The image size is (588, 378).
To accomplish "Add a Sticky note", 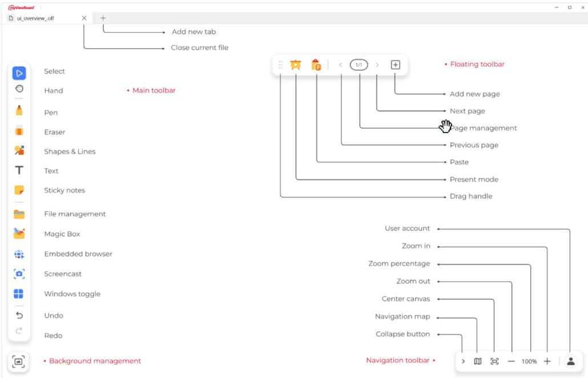I will [19, 190].
